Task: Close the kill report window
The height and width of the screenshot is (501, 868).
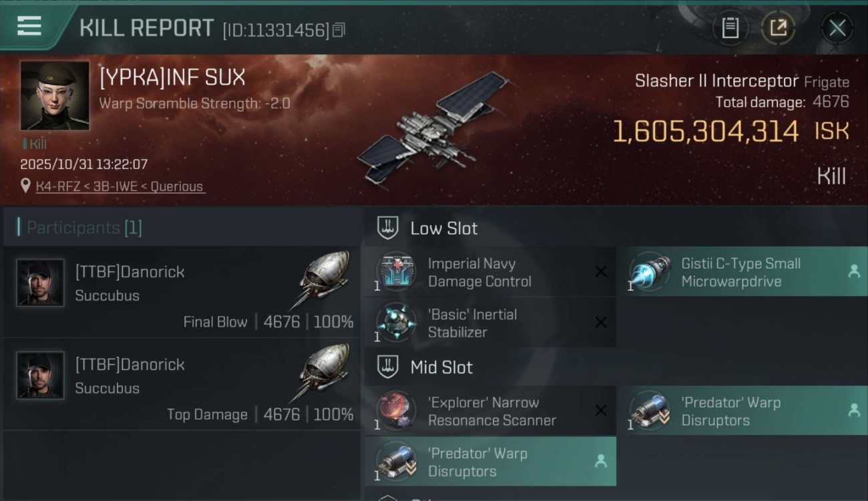Action: pos(837,28)
